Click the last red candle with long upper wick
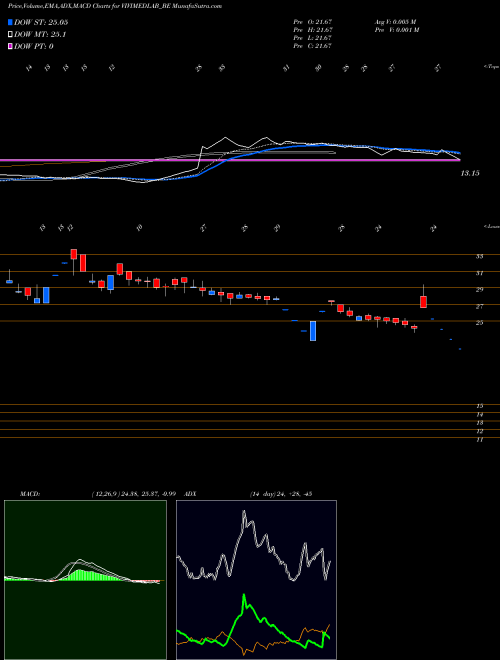 pos(423,297)
